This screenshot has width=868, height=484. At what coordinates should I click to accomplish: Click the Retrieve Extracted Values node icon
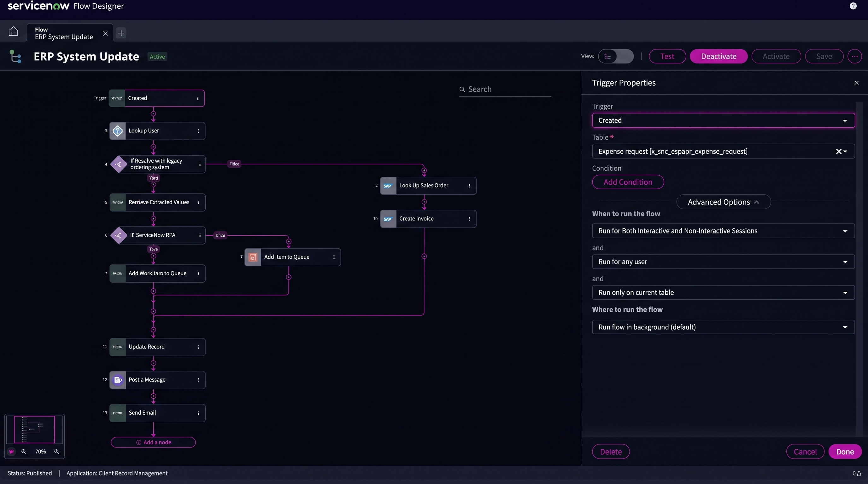(118, 202)
